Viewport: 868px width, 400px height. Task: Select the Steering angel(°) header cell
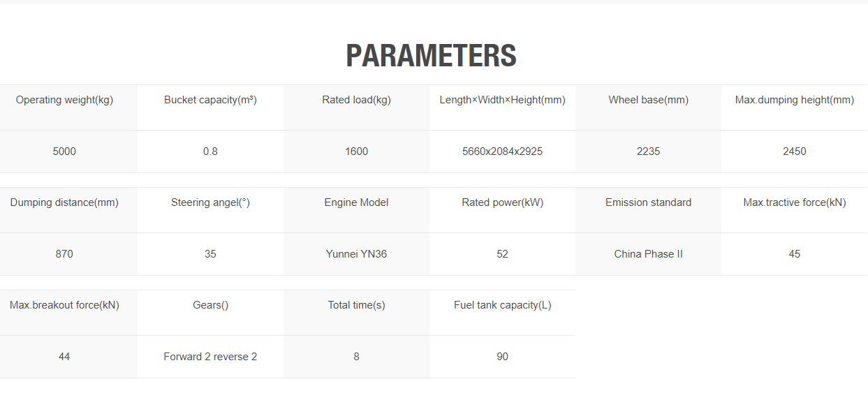tap(210, 210)
